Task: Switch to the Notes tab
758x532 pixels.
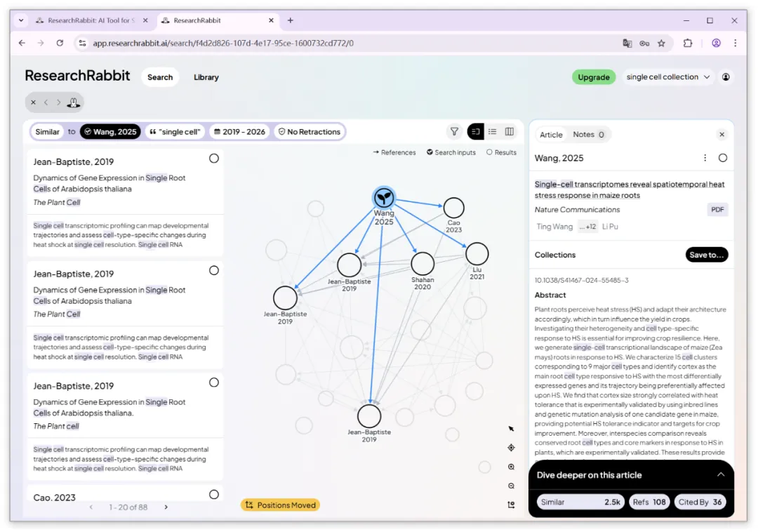Action: coord(588,134)
